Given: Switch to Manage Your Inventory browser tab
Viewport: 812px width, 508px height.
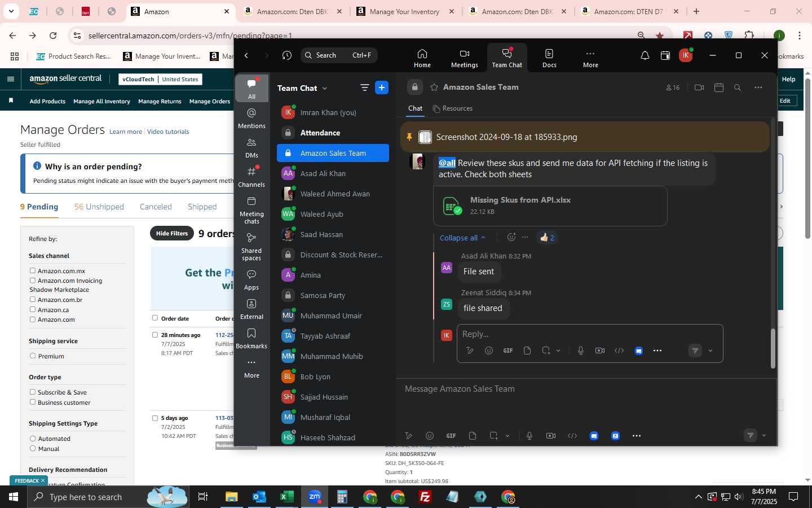Looking at the screenshot, I should [405, 11].
